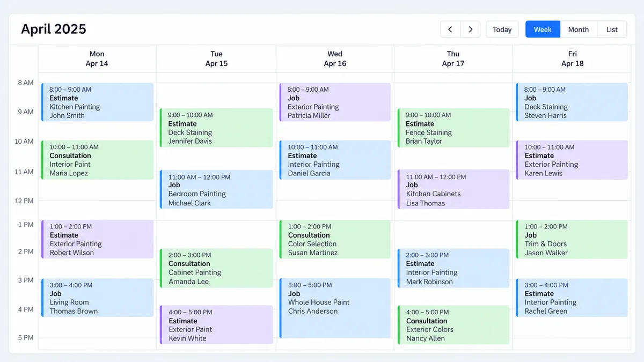Click the 5 PM time label
The image size is (644, 362).
(x=26, y=337)
